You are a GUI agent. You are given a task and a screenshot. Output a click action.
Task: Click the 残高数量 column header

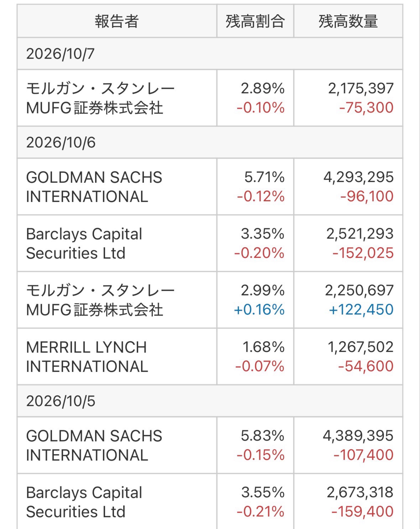click(x=348, y=21)
